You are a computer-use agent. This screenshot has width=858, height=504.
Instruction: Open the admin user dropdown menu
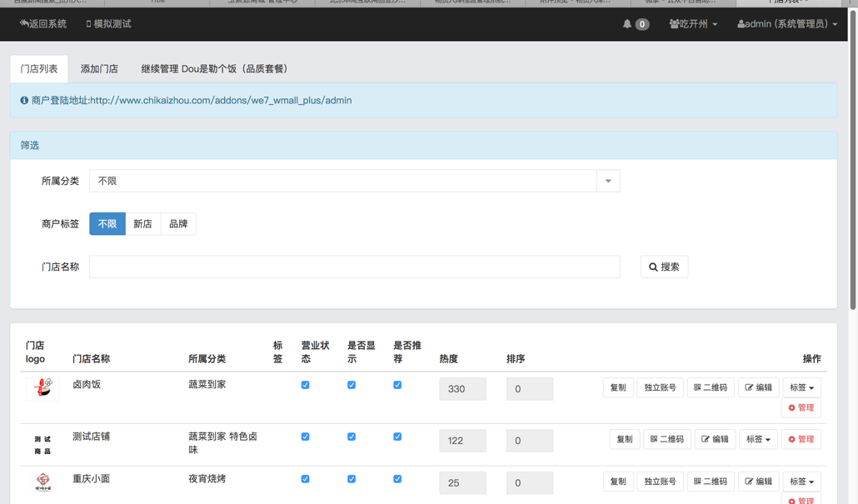click(x=787, y=24)
